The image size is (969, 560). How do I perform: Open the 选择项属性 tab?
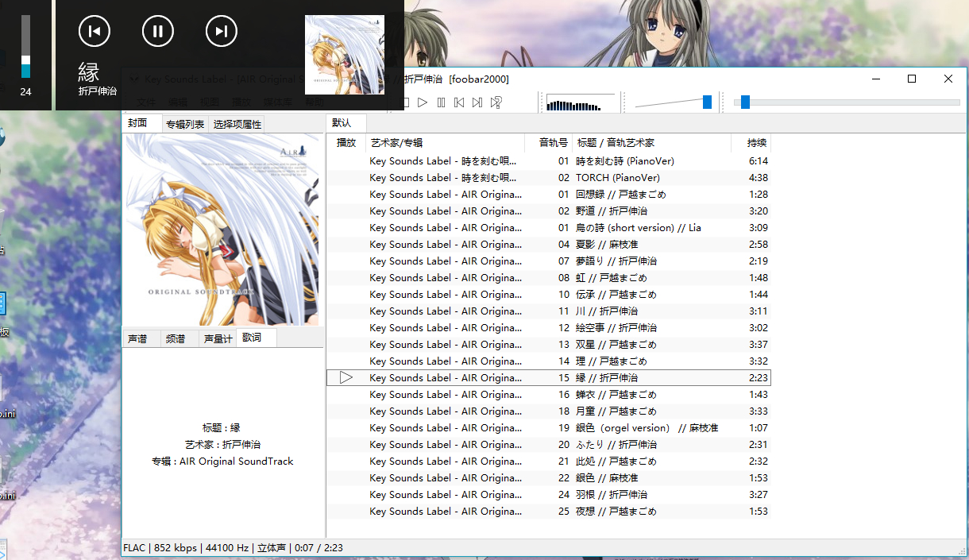237,124
